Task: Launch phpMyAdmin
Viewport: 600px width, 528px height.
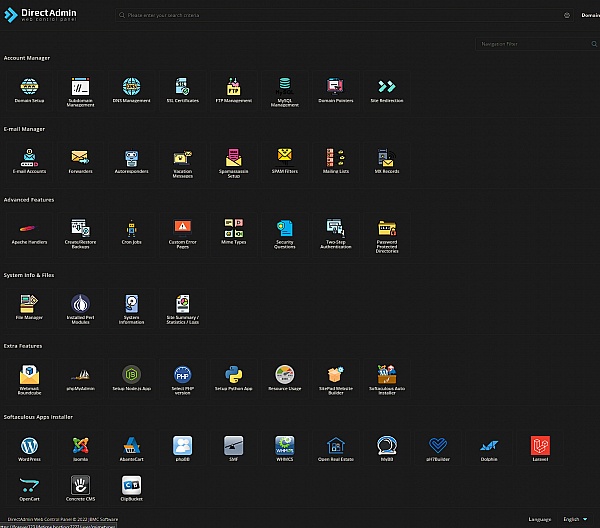Action: tap(80, 379)
